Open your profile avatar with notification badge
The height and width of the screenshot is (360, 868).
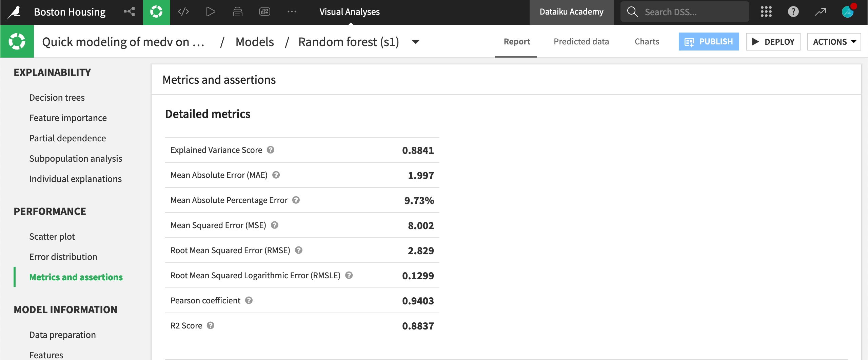tap(847, 11)
